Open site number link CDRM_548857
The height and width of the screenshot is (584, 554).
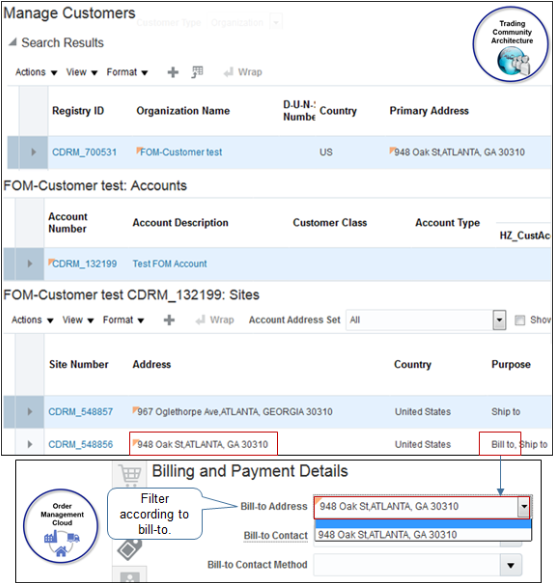click(x=81, y=412)
